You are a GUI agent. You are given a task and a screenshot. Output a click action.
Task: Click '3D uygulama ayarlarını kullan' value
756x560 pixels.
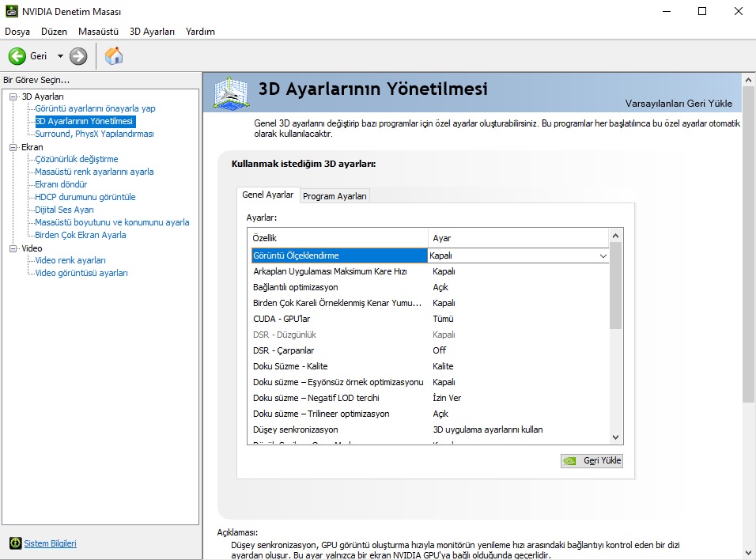488,429
